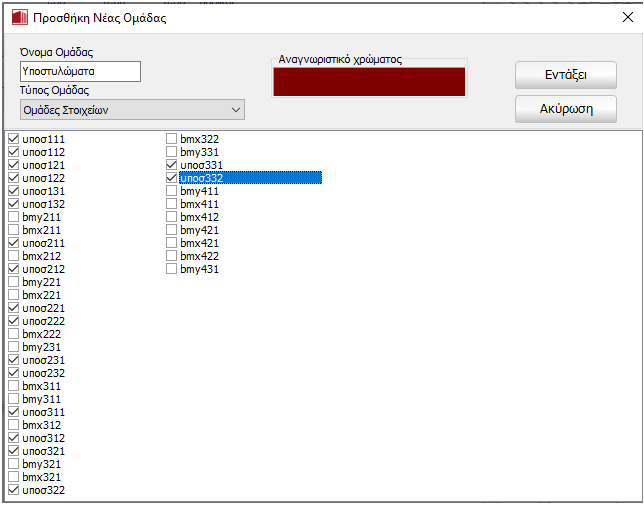Deselect the υποσ331 checkbox
This screenshot has height=506, width=644.
pyautogui.click(x=172, y=165)
